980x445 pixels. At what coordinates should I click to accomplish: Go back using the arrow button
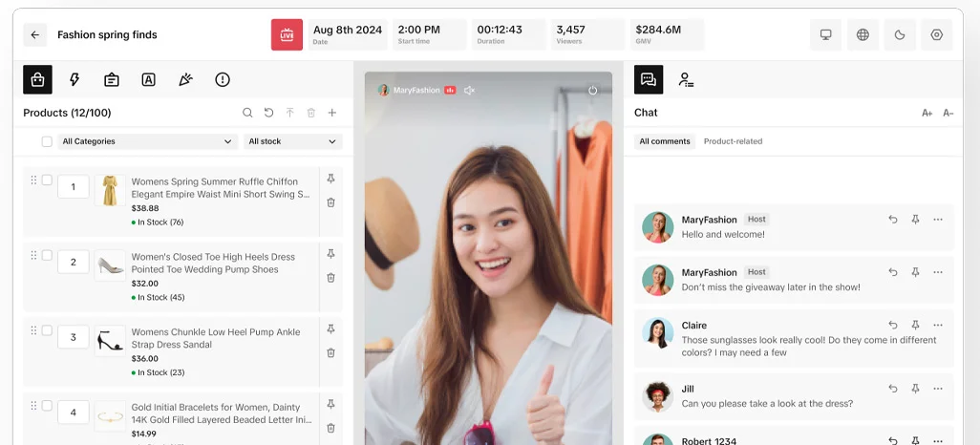(x=35, y=35)
